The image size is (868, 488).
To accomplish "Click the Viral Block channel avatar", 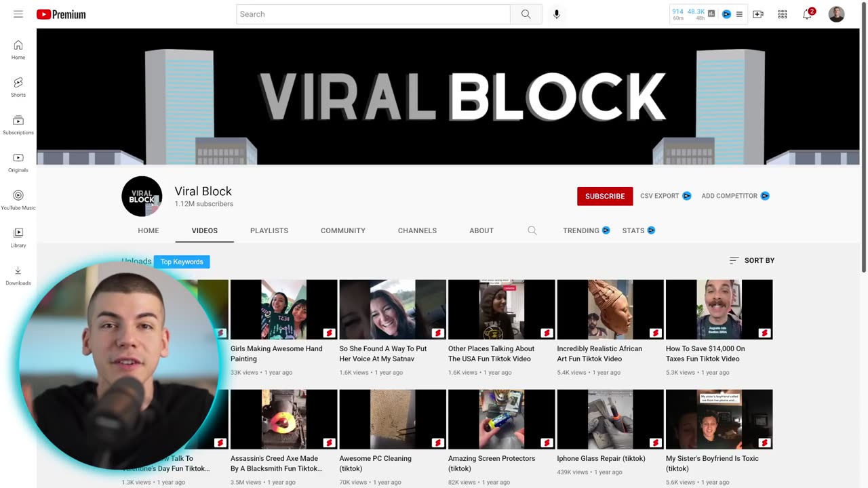I will coord(142,197).
